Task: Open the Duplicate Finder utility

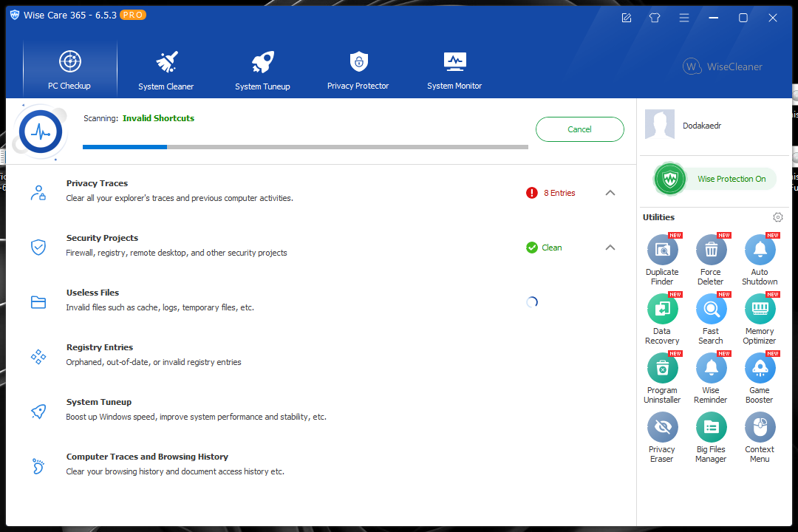Action: pyautogui.click(x=662, y=259)
